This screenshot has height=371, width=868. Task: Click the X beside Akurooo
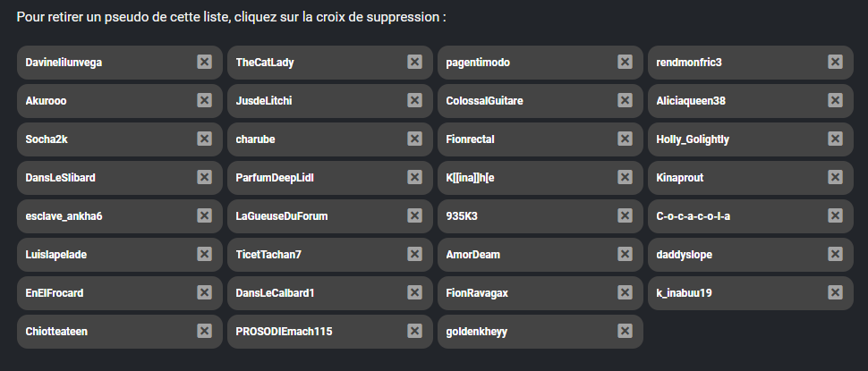coord(204,100)
